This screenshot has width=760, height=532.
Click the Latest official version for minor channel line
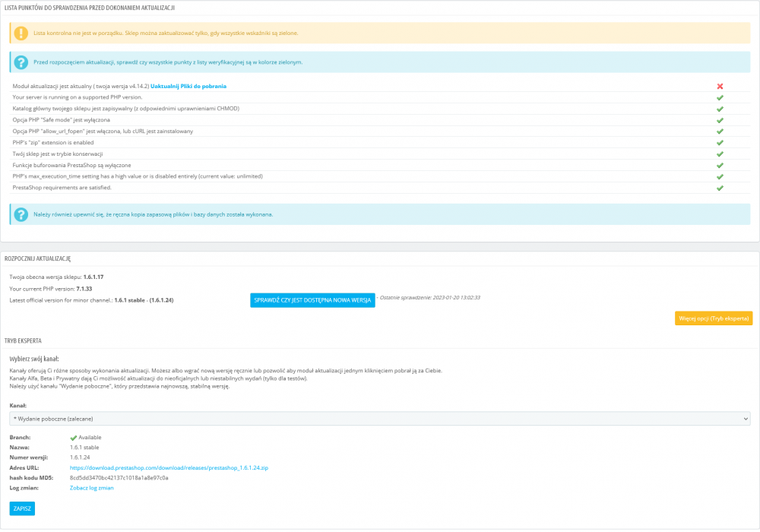coord(91,300)
